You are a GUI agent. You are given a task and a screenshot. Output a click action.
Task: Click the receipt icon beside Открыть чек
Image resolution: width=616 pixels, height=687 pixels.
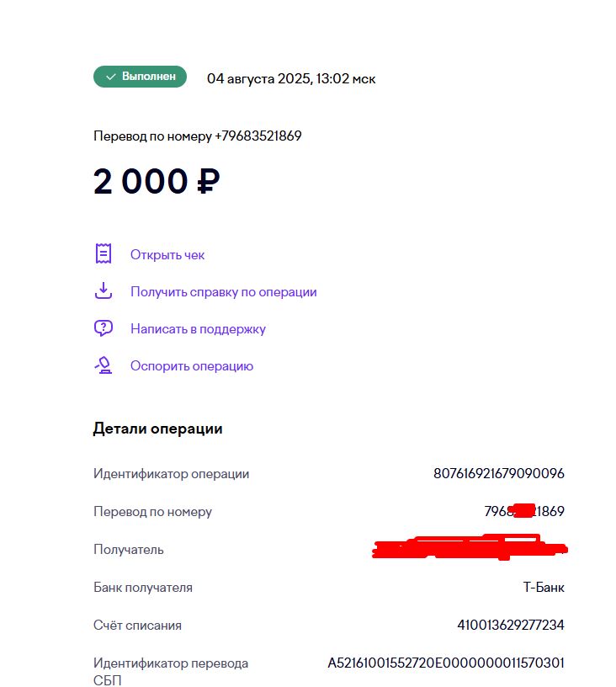pos(104,253)
